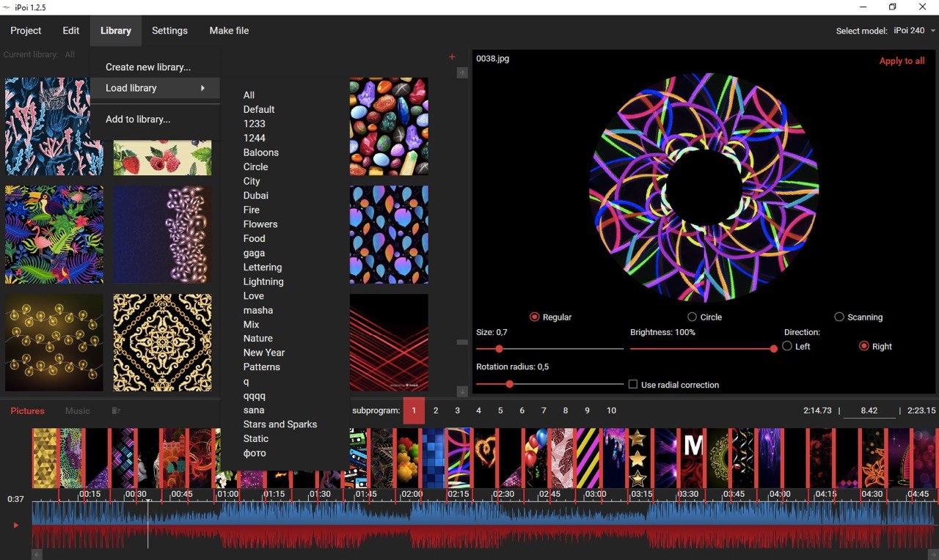Image resolution: width=939 pixels, height=560 pixels.
Task: Enable Use radial correction checkbox
Action: pos(633,384)
